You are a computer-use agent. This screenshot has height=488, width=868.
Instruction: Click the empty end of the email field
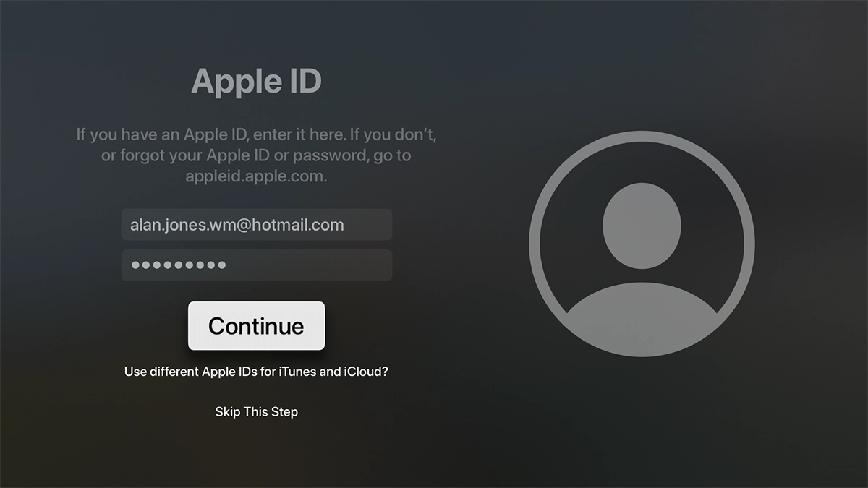pyautogui.click(x=369, y=225)
